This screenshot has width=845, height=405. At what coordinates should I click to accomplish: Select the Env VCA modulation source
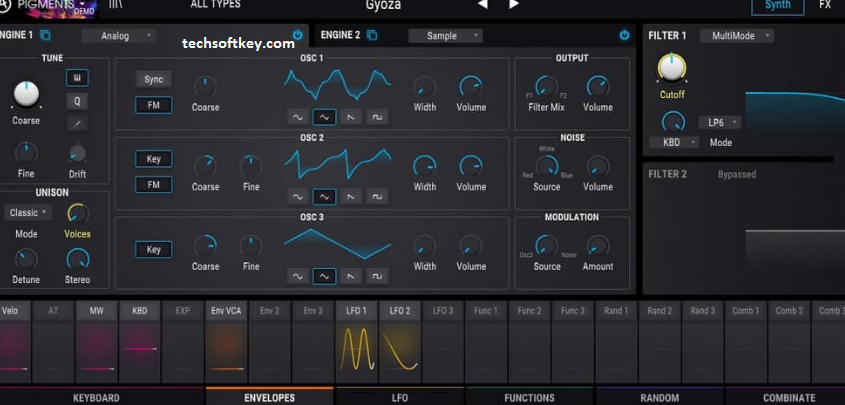tap(226, 311)
